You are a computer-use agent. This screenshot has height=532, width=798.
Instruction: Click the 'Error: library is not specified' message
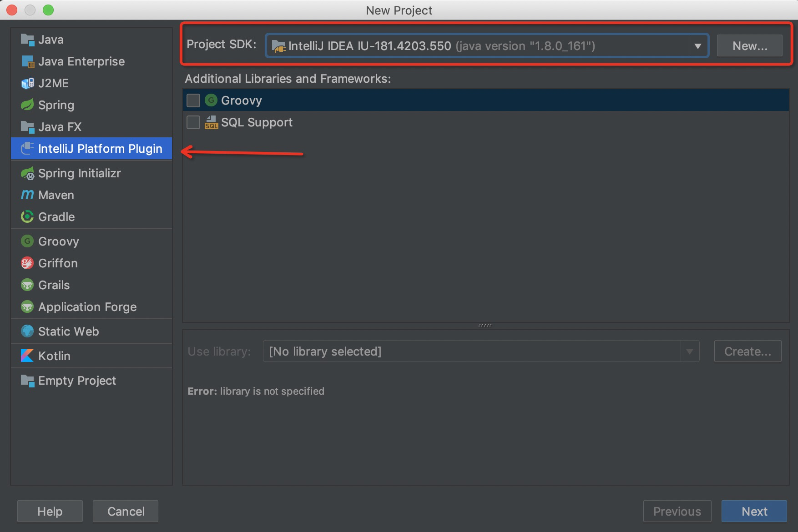256,391
